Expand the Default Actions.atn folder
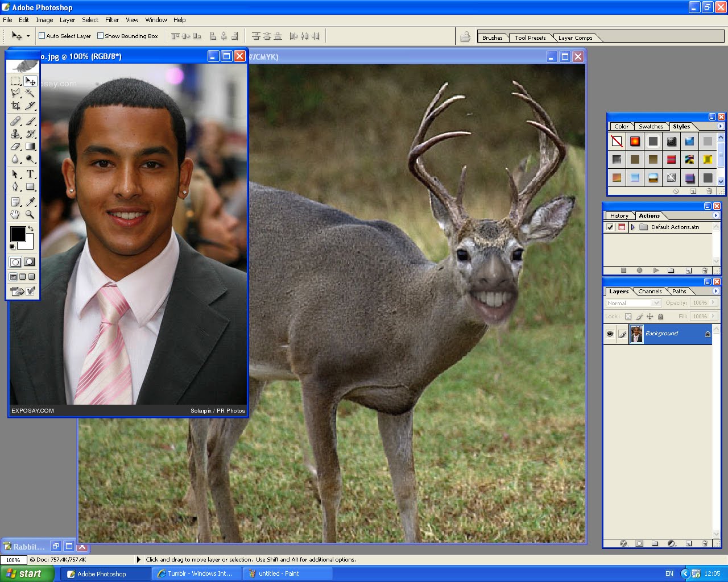728x582 pixels. [x=632, y=227]
